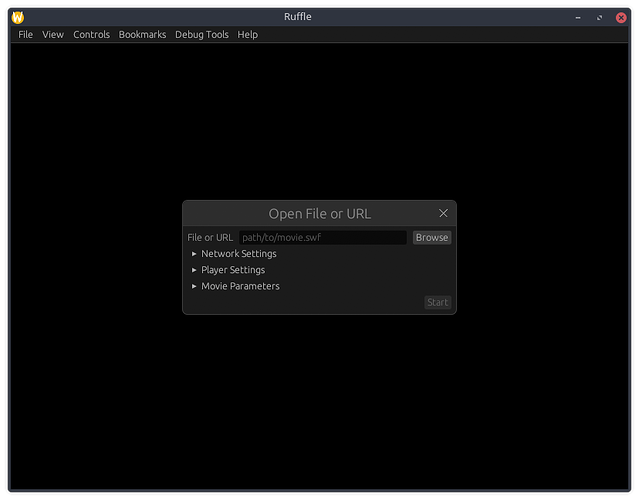Close the Ruffle window

coord(621,17)
